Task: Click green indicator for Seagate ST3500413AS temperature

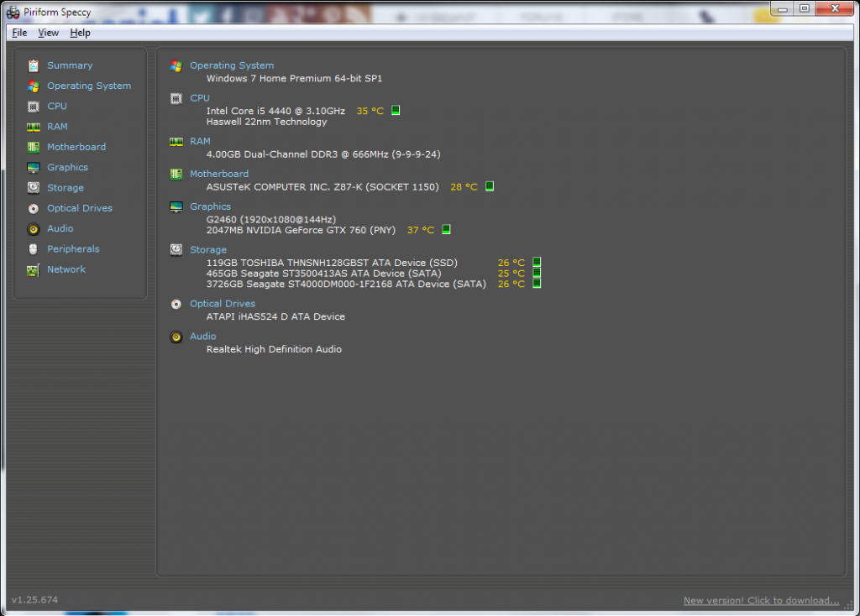Action: (x=537, y=273)
